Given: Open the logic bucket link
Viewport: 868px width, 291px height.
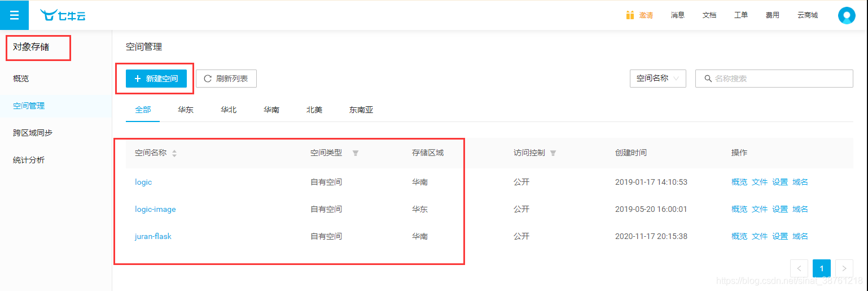Looking at the screenshot, I should pyautogui.click(x=143, y=182).
